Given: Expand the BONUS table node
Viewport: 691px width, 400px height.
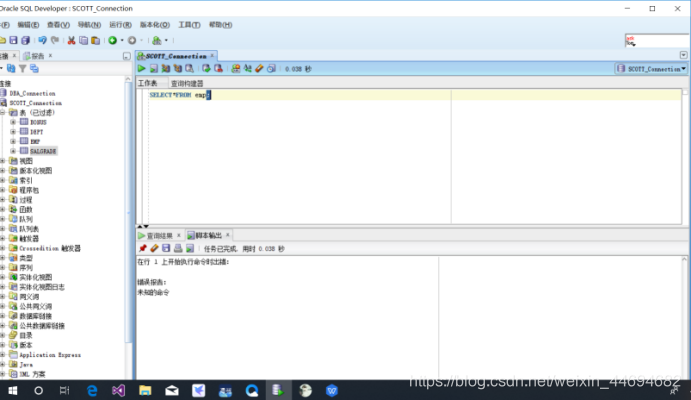Looking at the screenshot, I should point(13,122).
